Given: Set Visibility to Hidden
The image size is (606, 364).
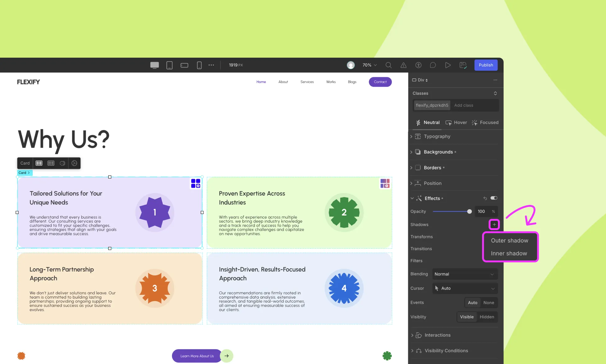Looking at the screenshot, I should [x=486, y=317].
